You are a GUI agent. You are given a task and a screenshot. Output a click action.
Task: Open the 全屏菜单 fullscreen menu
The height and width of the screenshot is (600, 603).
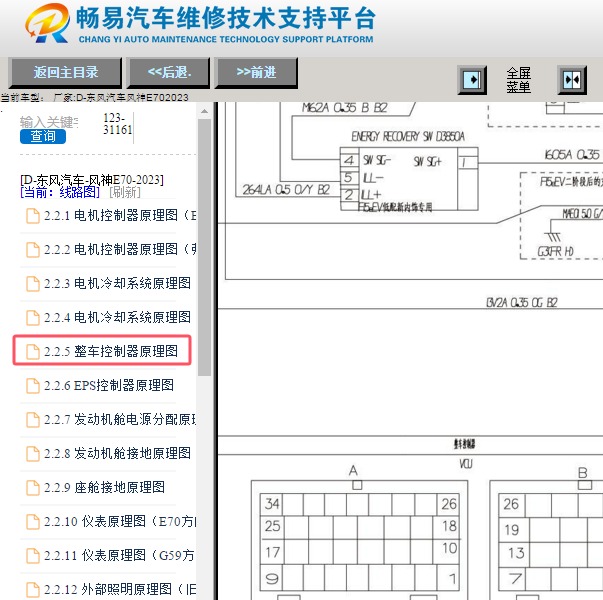tap(518, 80)
